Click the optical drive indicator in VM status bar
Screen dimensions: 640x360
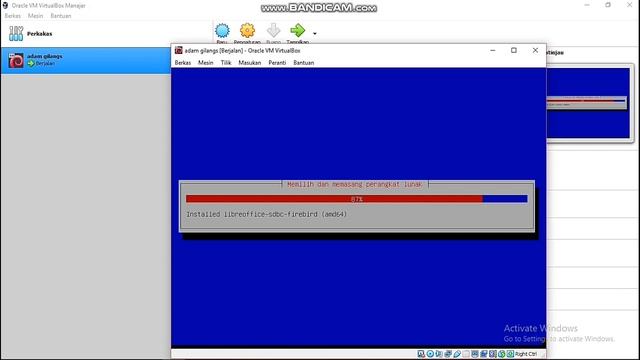(x=430, y=354)
